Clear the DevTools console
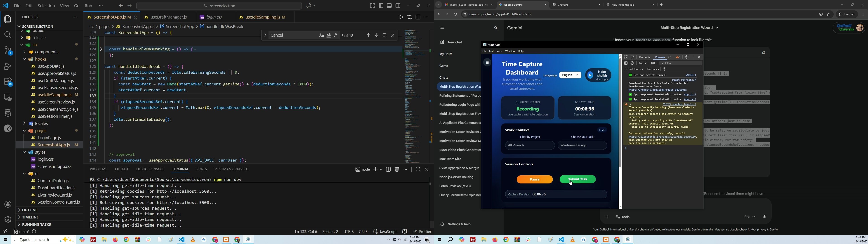The height and width of the screenshot is (244, 868). click(632, 63)
